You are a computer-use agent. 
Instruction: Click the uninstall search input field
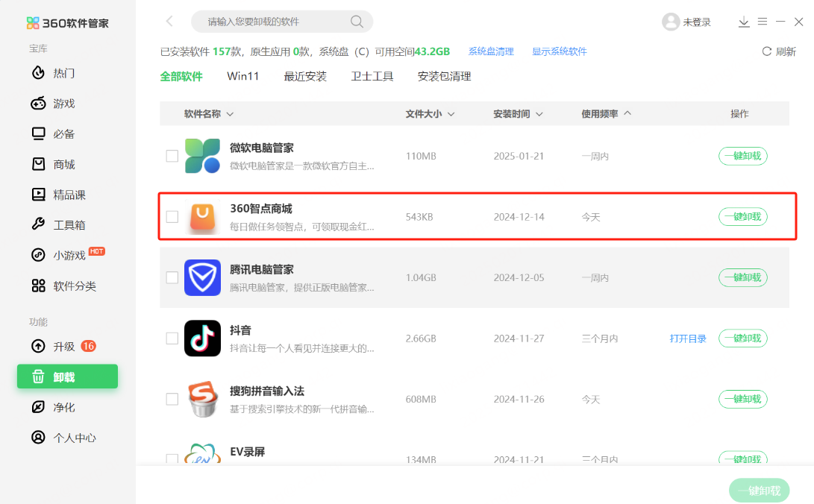[282, 22]
